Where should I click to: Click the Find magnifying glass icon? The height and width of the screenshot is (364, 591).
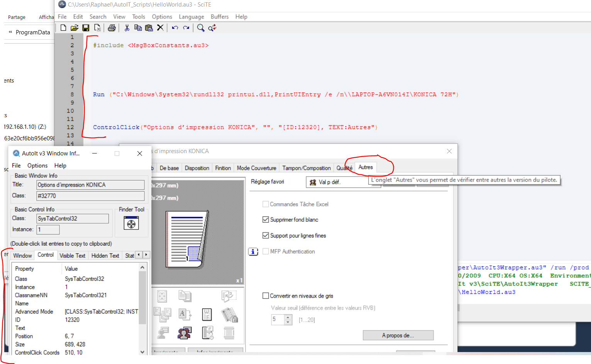[x=200, y=28]
